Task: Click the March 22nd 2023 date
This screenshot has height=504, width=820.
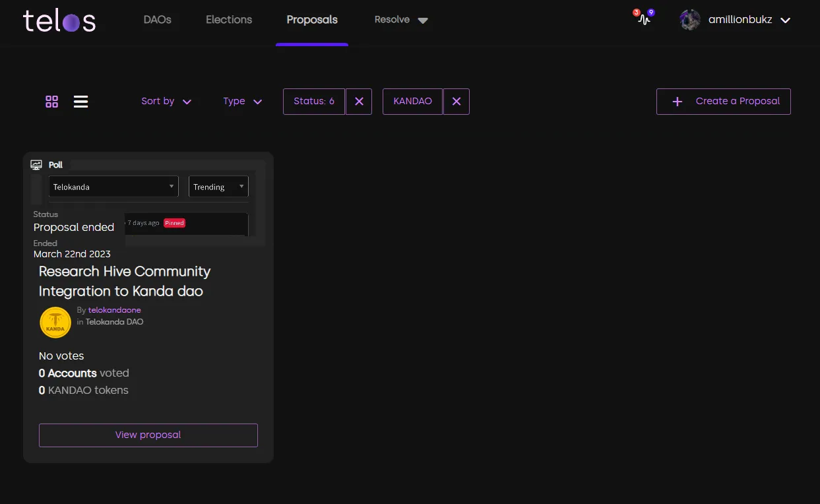Action: tap(72, 254)
